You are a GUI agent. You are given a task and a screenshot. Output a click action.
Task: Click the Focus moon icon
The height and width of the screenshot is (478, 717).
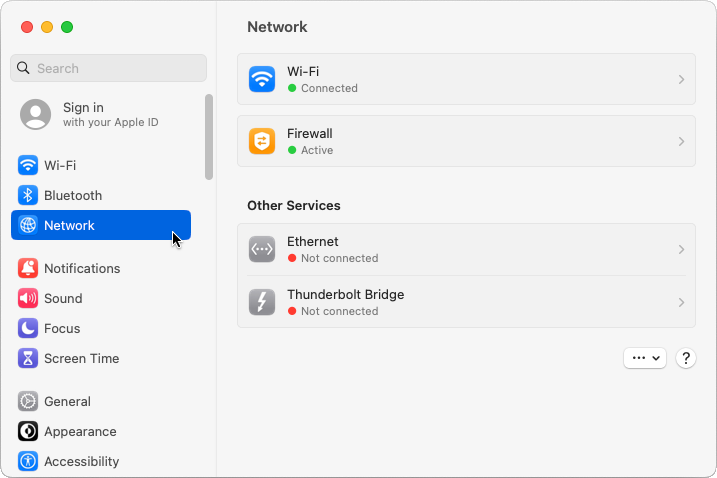(28, 328)
